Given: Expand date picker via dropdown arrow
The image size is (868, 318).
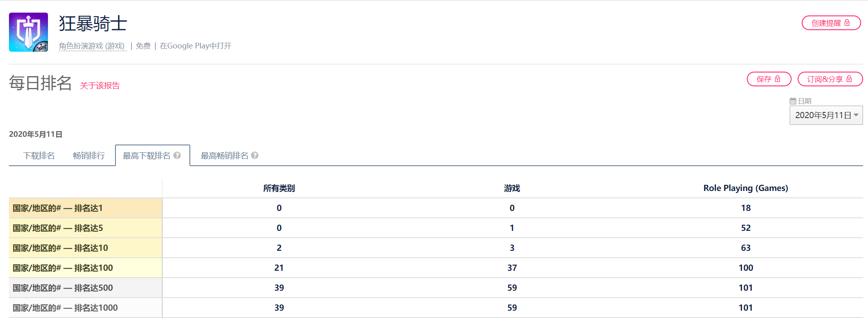Looking at the screenshot, I should pos(856,115).
